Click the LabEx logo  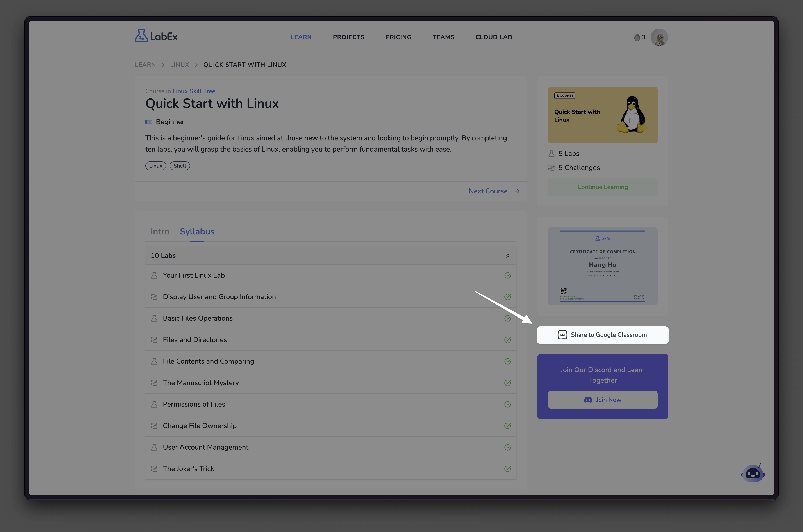(156, 36)
